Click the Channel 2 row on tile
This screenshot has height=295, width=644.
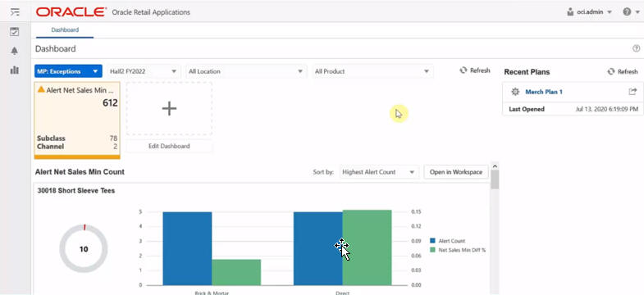click(77, 147)
